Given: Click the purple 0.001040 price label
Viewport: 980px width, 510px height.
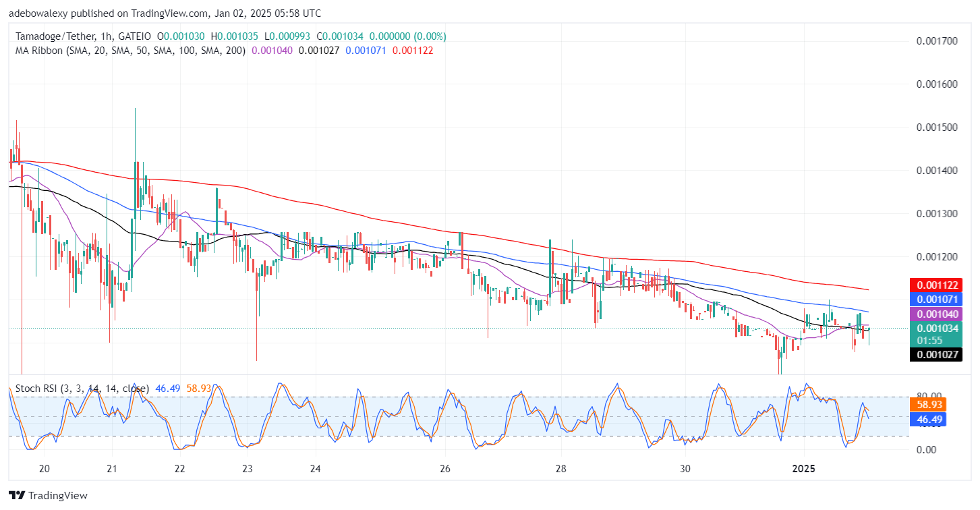Looking at the screenshot, I should [935, 314].
